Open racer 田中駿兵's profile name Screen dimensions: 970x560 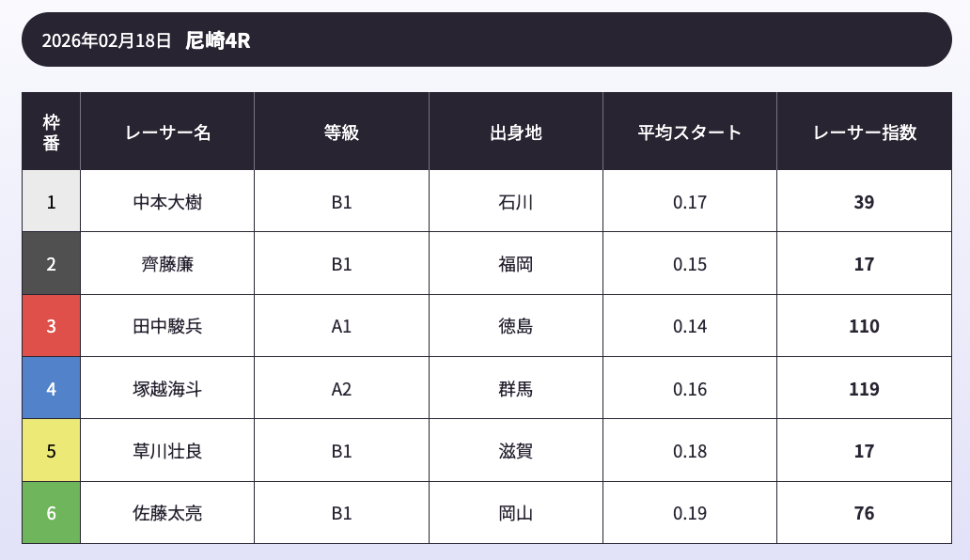pos(167,326)
